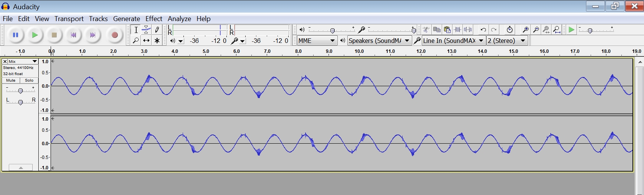Image resolution: width=644 pixels, height=195 pixels.
Task: Open the Effect menu
Action: (x=154, y=19)
